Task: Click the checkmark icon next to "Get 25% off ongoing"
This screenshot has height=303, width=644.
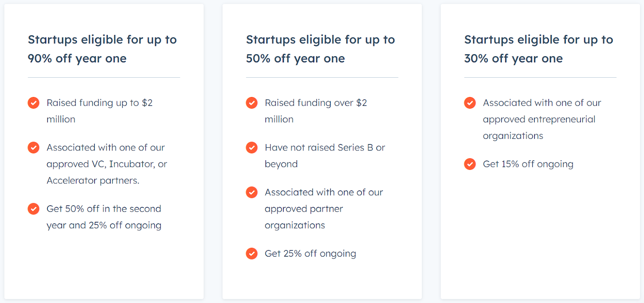Action: [x=252, y=254]
